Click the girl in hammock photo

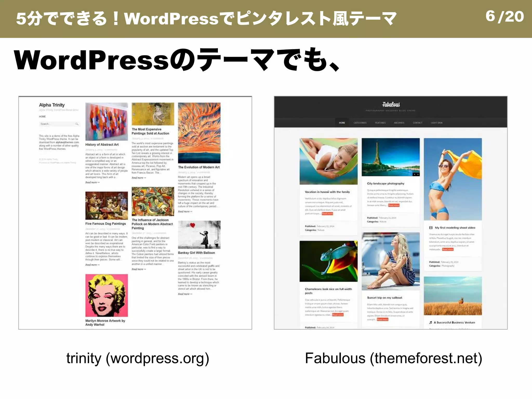point(329,161)
